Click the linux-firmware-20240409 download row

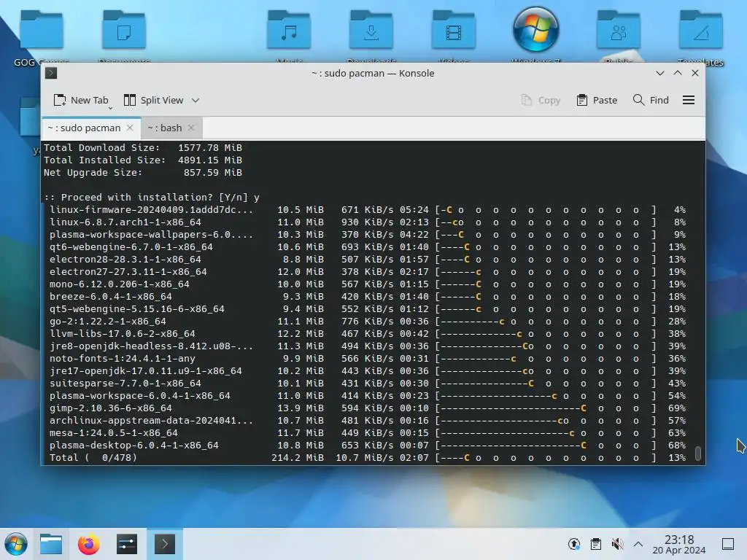click(x=368, y=209)
